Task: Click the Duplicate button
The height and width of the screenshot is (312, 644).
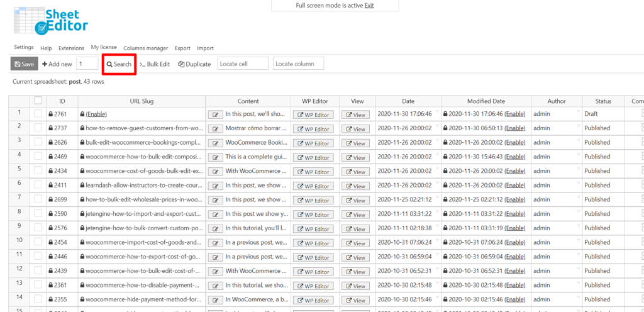Action: click(194, 64)
